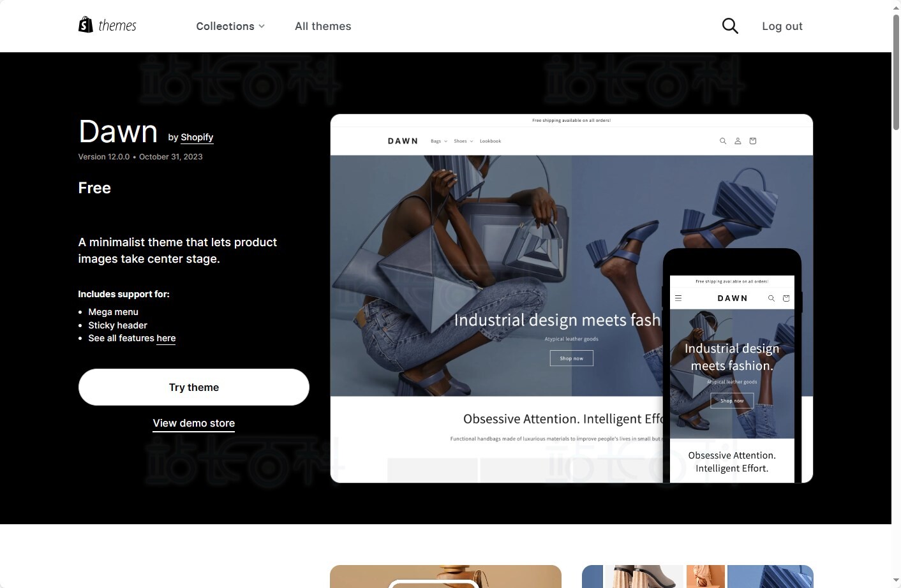Open hamburger menu in mobile preview
This screenshot has height=588, width=901.
pos(678,298)
